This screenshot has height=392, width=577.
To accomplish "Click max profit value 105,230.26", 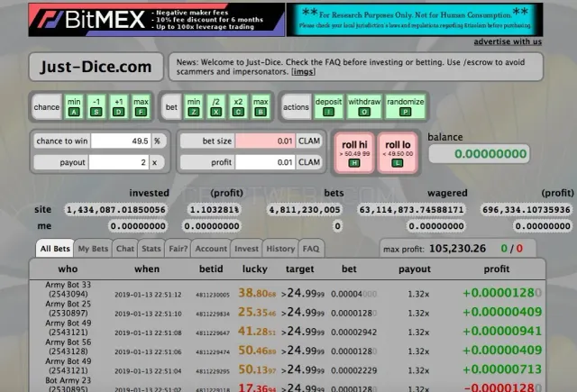I will point(457,249).
